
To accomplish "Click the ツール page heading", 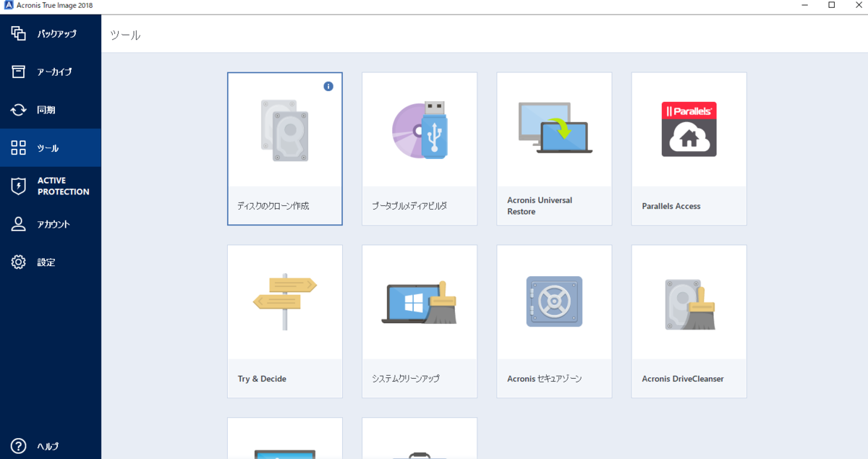I will (x=125, y=35).
